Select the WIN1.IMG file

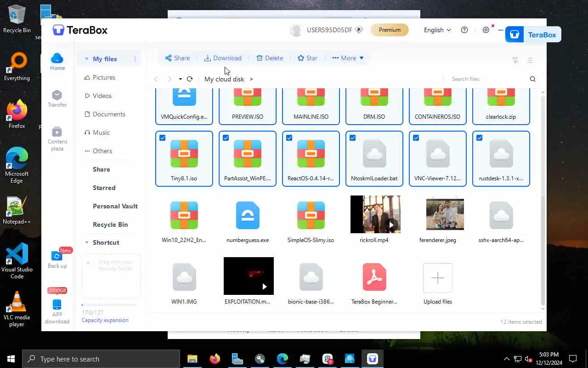coord(184,282)
